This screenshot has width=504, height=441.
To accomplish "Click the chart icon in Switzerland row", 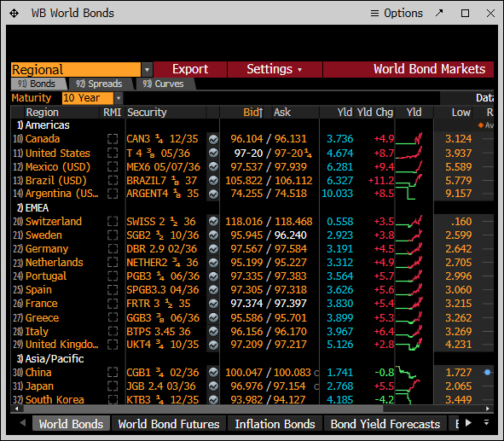I will 213,222.
